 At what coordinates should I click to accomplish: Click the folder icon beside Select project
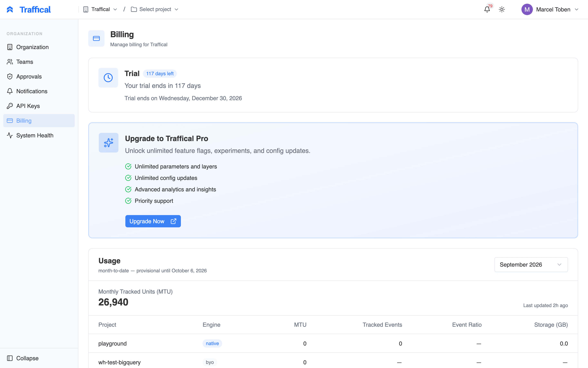134,9
